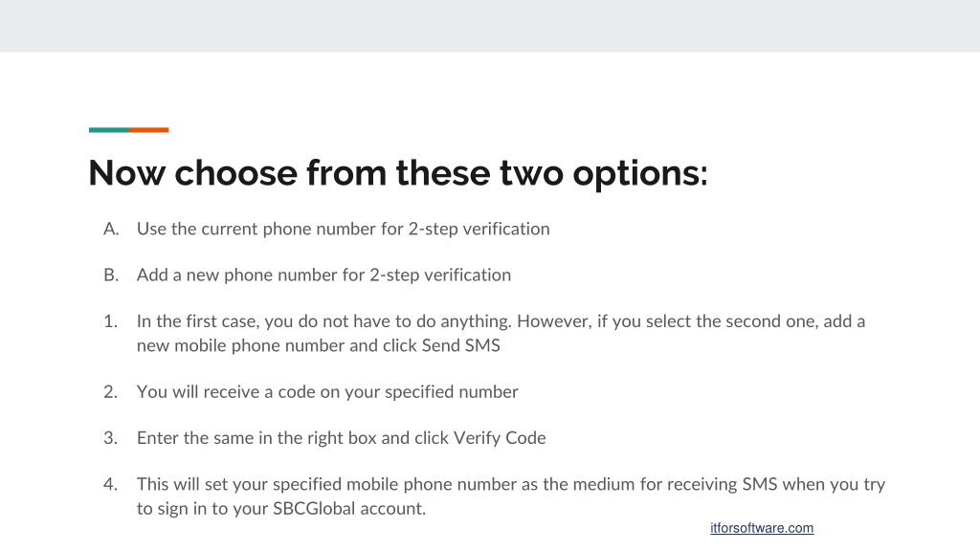The height and width of the screenshot is (551, 980).
Task: Click the sentence starting "This will set your"
Action: click(511, 496)
